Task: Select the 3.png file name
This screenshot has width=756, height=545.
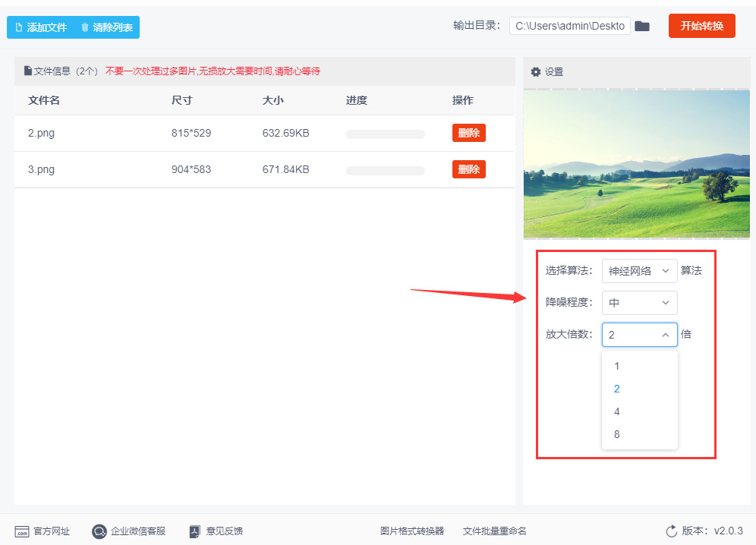Action: point(41,170)
